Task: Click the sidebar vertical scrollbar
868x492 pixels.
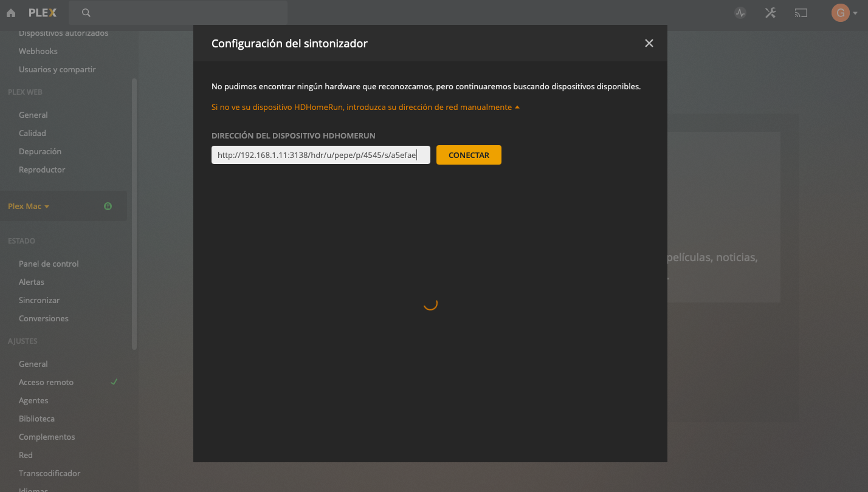Action: click(134, 214)
